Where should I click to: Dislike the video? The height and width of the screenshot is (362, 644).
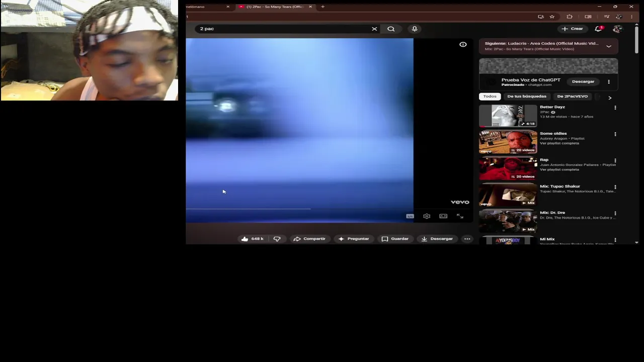coord(277,239)
